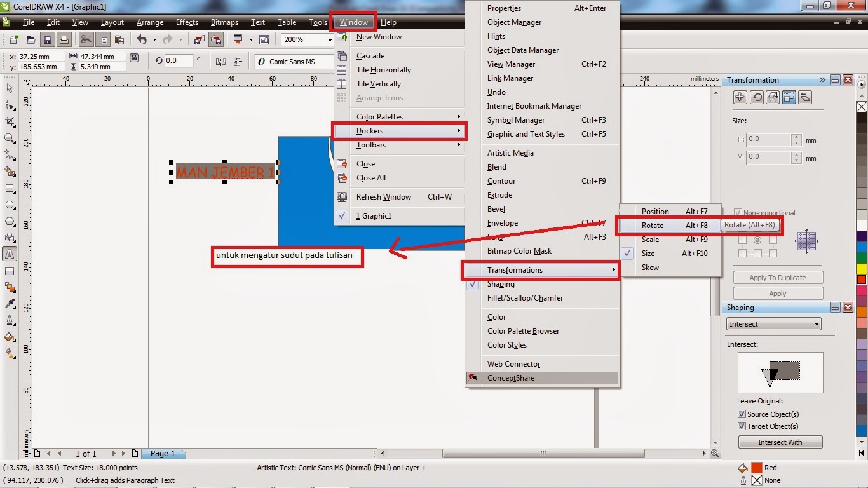Click the no-color X swatch atop palette
Screen dimensions: 868x488
tap(862, 106)
